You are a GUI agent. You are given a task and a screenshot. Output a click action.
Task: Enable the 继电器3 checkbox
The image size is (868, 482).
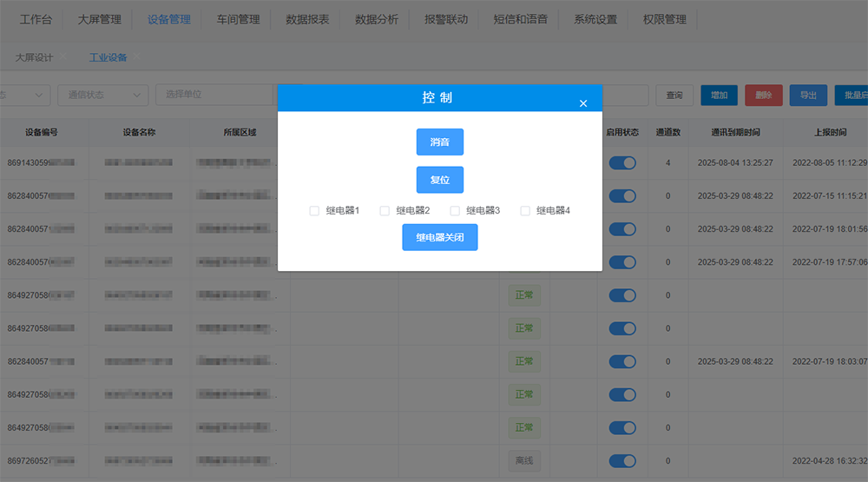pos(455,211)
